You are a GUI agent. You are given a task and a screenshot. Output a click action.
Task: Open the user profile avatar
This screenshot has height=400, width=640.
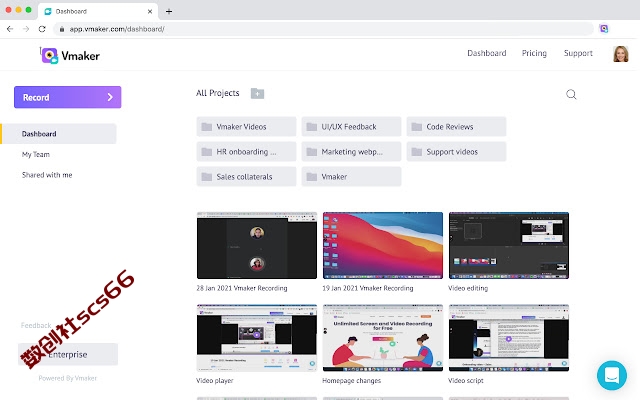620,54
